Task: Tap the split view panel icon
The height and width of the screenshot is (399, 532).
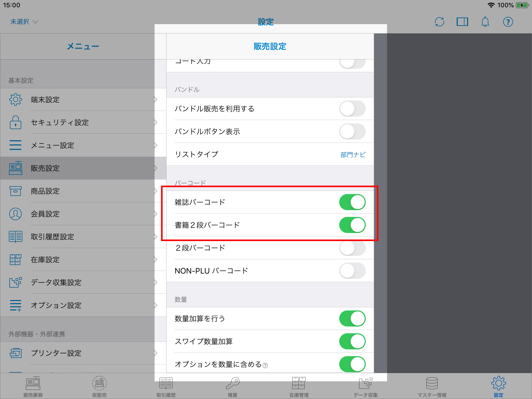Action: pyautogui.click(x=462, y=22)
